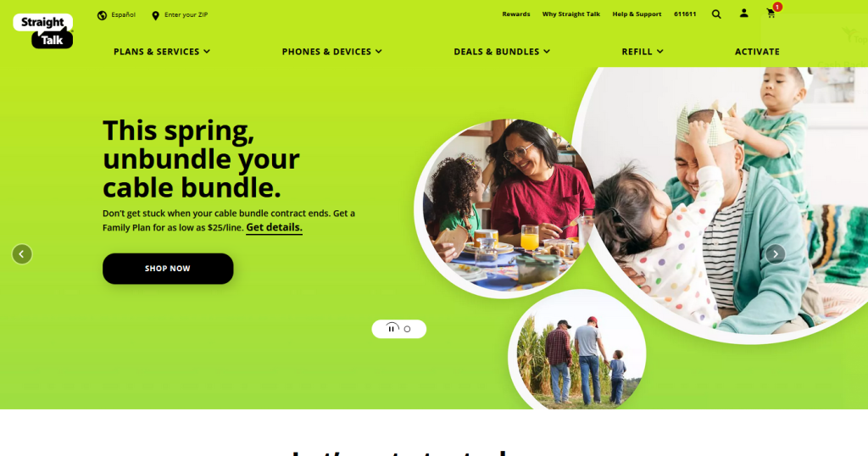This screenshot has width=868, height=456.
Task: Go to previous carousel slide arrow
Action: point(22,254)
